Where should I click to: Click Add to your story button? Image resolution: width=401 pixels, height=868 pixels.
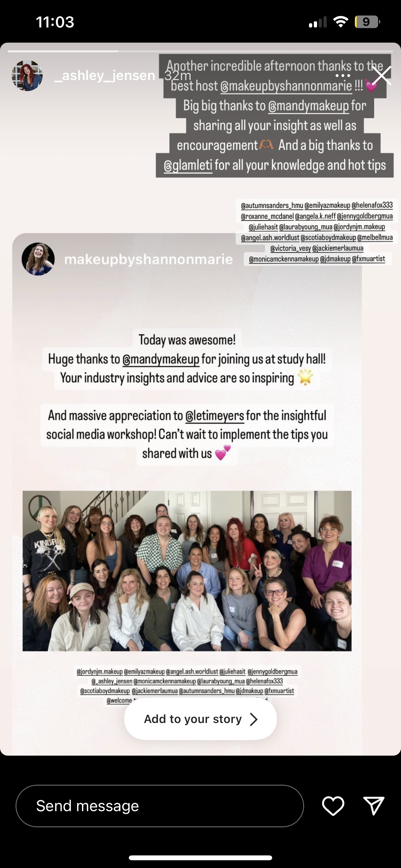[x=200, y=719]
